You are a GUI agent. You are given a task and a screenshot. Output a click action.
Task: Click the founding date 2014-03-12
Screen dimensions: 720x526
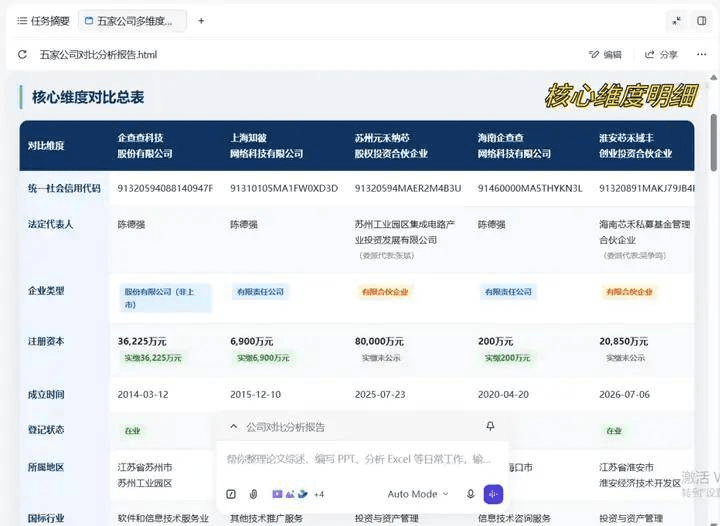click(x=143, y=394)
